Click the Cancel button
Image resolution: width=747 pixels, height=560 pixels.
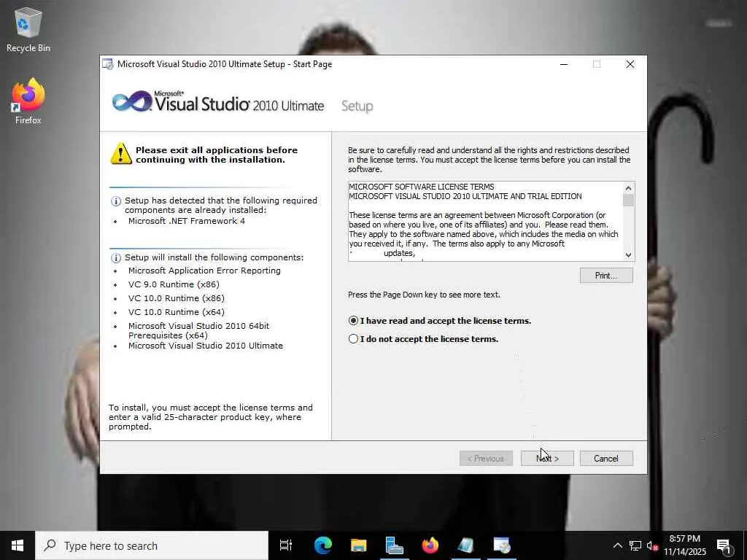(606, 459)
